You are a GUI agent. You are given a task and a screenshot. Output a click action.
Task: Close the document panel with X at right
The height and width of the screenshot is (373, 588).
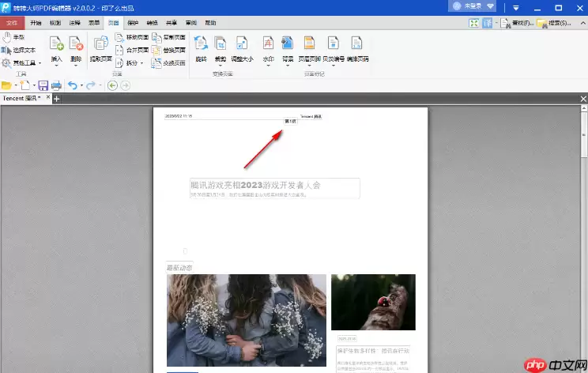583,99
